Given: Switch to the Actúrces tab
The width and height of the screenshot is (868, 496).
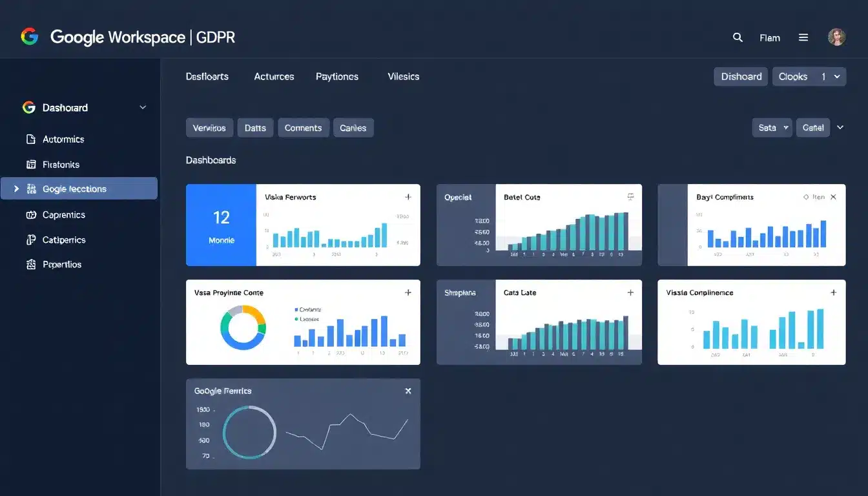Looking at the screenshot, I should (274, 76).
